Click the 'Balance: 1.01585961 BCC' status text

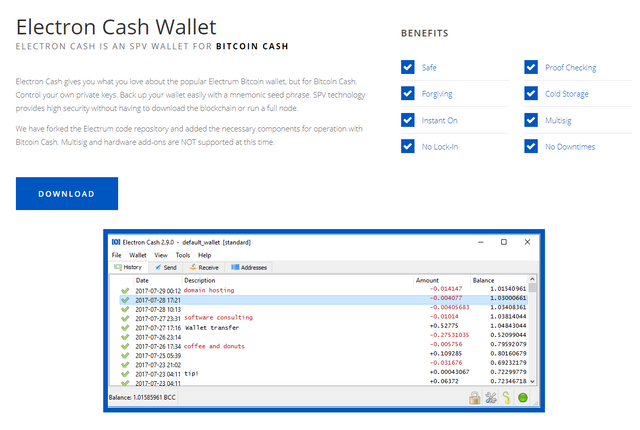(142, 397)
